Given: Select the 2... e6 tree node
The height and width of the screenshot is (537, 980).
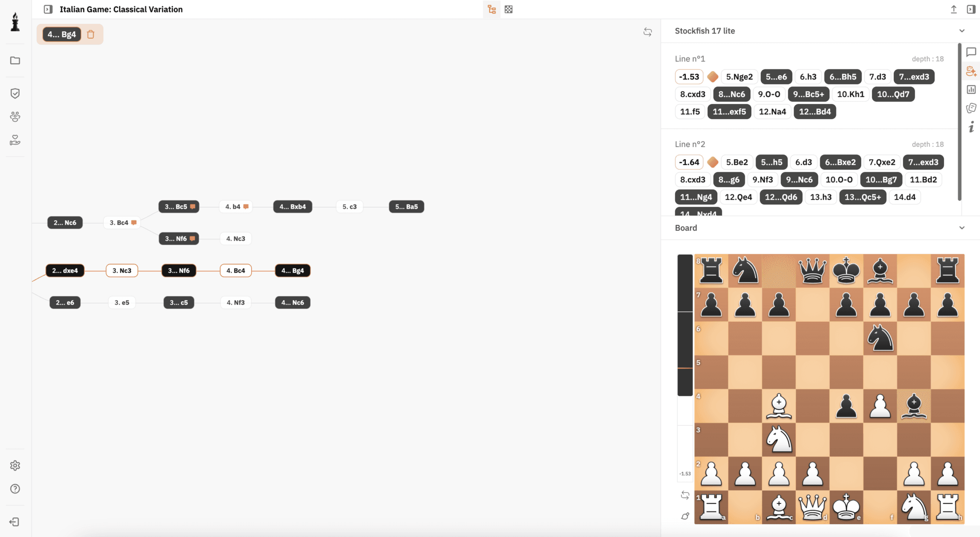Looking at the screenshot, I should pos(65,302).
